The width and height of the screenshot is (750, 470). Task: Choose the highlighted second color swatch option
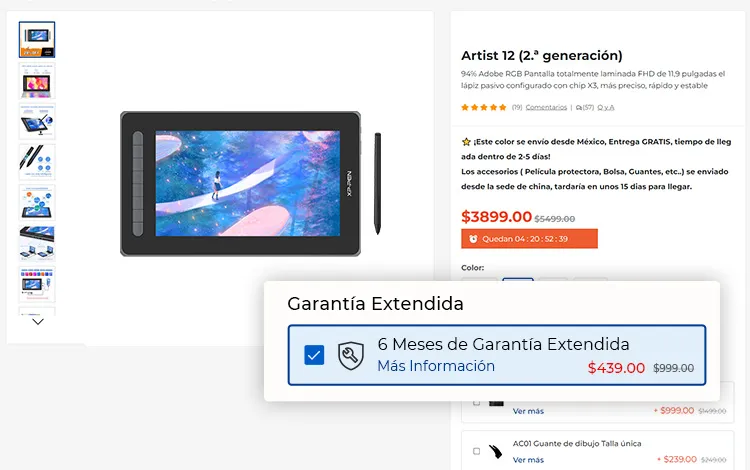coord(518,279)
